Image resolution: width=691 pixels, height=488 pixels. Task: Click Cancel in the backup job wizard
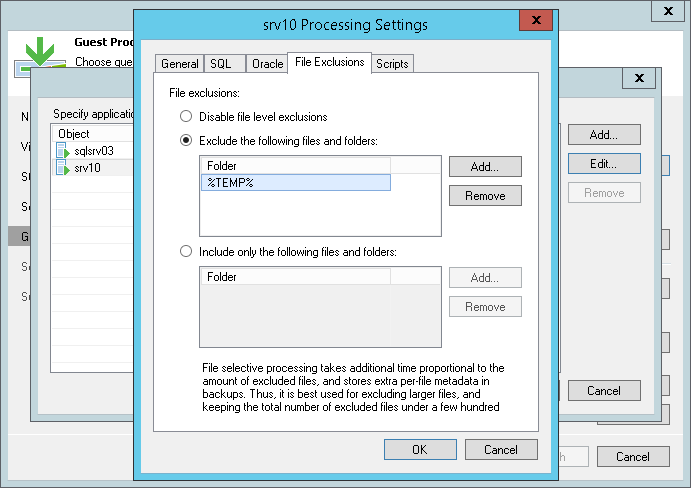click(633, 456)
